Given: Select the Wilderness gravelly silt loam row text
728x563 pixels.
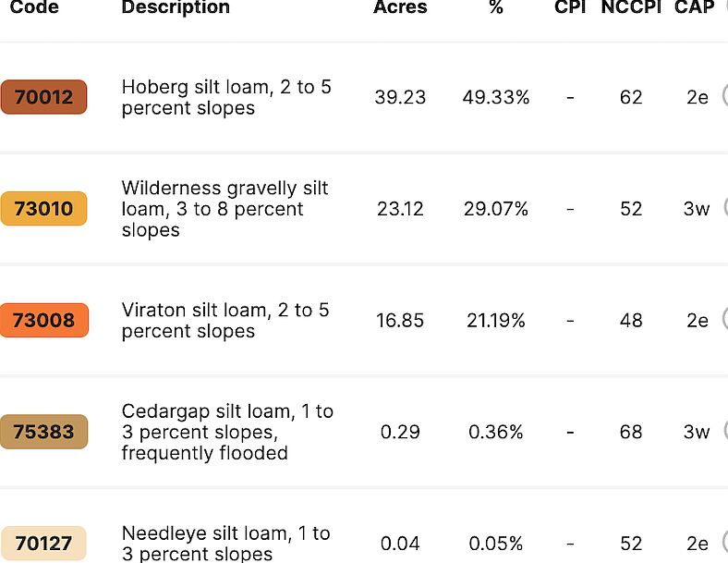Looking at the screenshot, I should tap(224, 209).
